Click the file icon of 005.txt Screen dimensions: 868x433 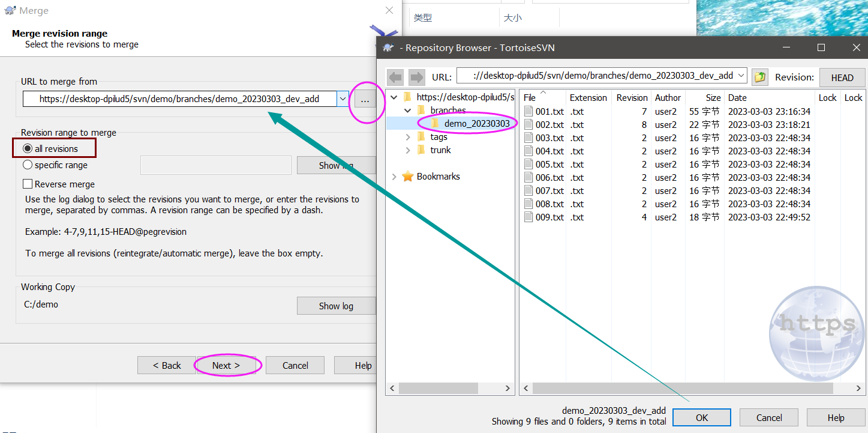tap(528, 165)
